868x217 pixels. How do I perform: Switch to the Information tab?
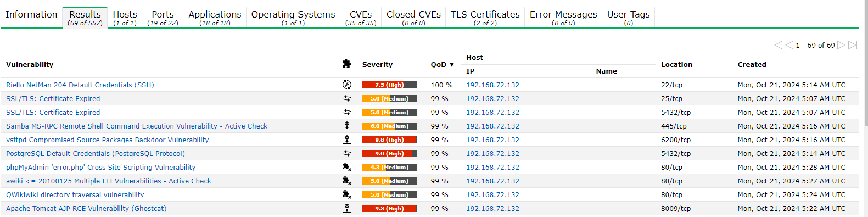pyautogui.click(x=31, y=15)
